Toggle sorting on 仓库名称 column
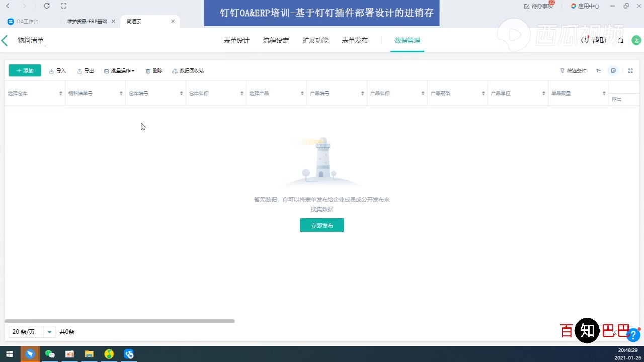644x362 pixels. 242,93
